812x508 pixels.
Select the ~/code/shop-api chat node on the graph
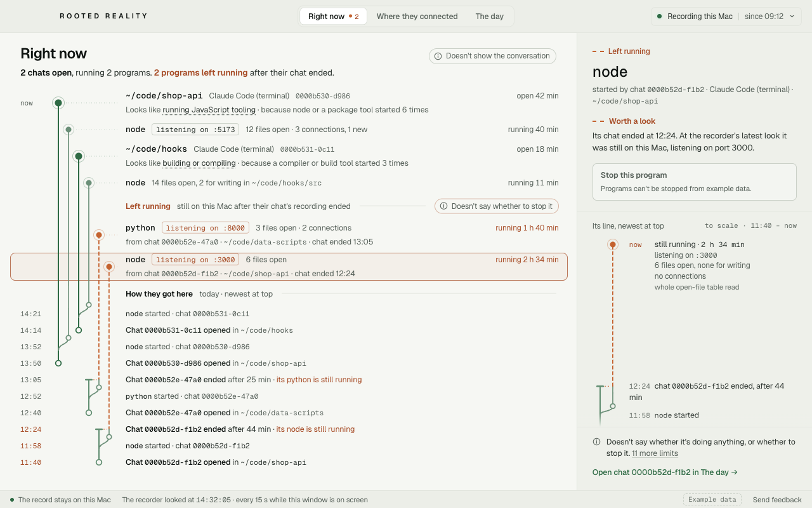click(x=58, y=103)
